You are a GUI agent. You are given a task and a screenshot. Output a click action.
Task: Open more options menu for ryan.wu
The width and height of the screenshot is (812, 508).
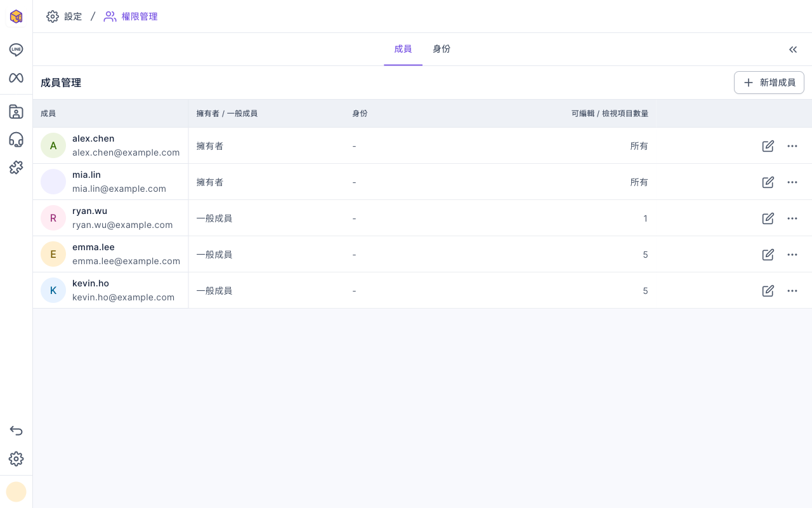[x=792, y=218]
